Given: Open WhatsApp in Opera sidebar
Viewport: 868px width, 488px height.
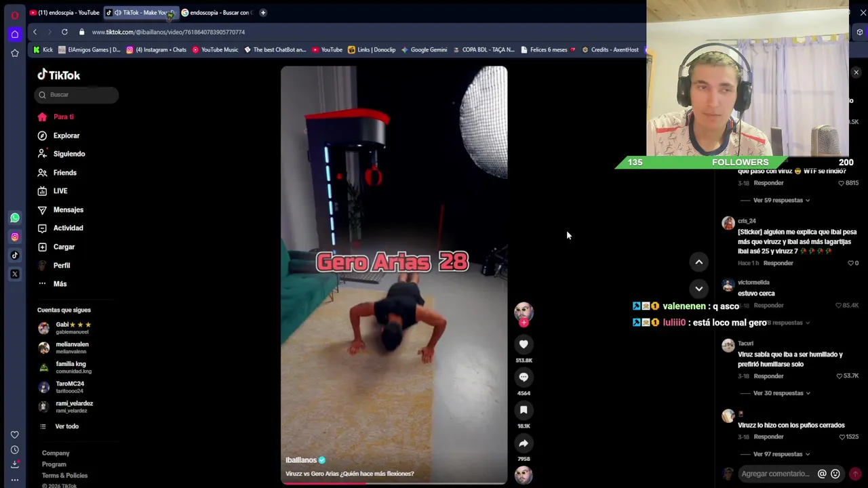Looking at the screenshot, I should tap(15, 218).
